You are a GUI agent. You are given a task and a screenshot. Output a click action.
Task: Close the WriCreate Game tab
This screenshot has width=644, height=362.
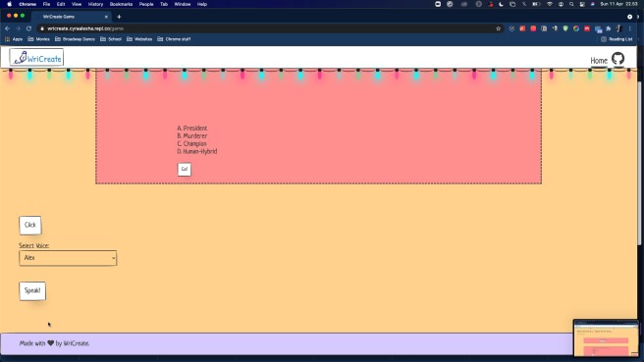106,17
